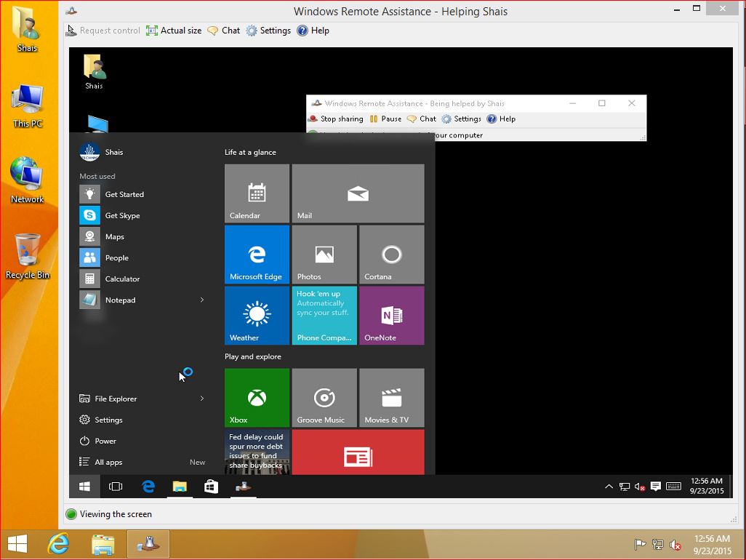
Task: Open Maps from the Most used list
Action: [143, 236]
